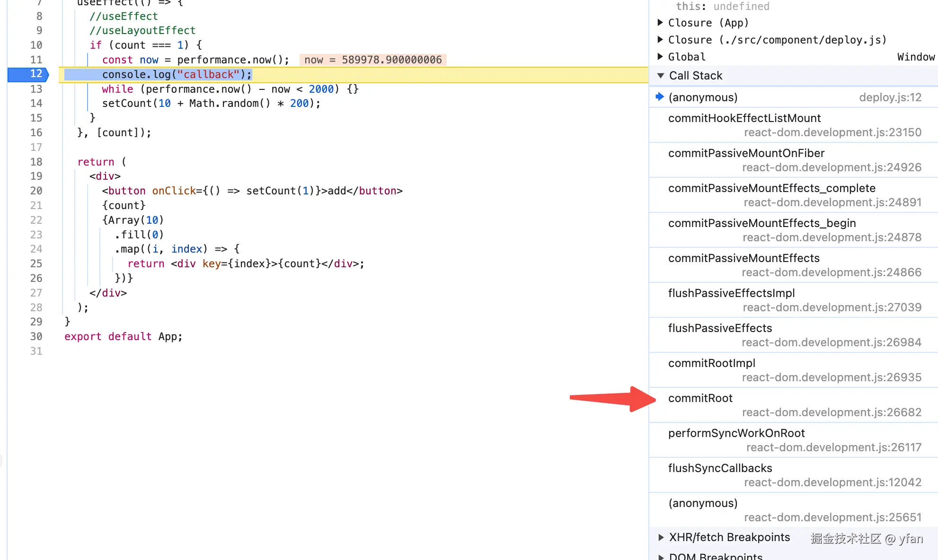Open the react-dom.development.js:26682 link
Viewport: 938px width, 560px height.
coord(831,412)
